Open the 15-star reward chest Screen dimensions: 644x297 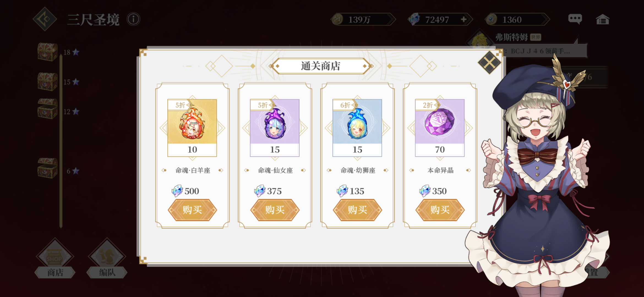click(x=48, y=81)
